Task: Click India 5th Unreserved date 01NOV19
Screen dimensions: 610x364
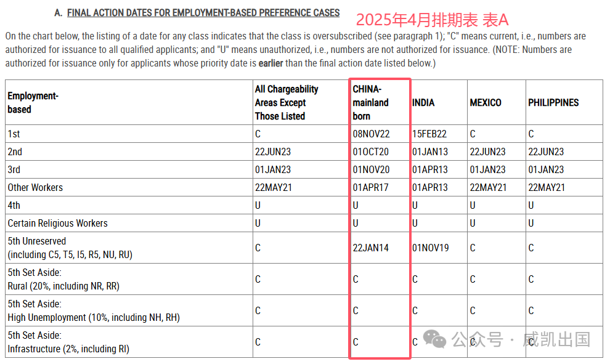Action: point(431,248)
